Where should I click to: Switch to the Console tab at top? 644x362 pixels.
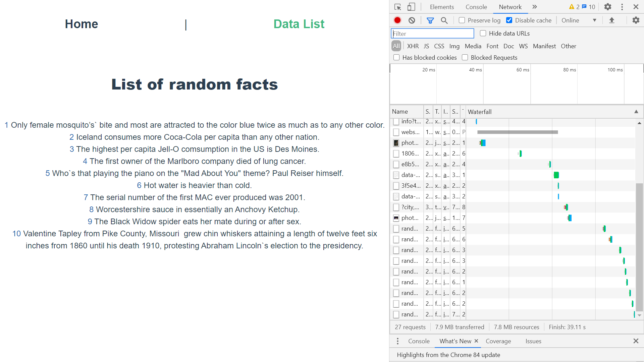476,7
